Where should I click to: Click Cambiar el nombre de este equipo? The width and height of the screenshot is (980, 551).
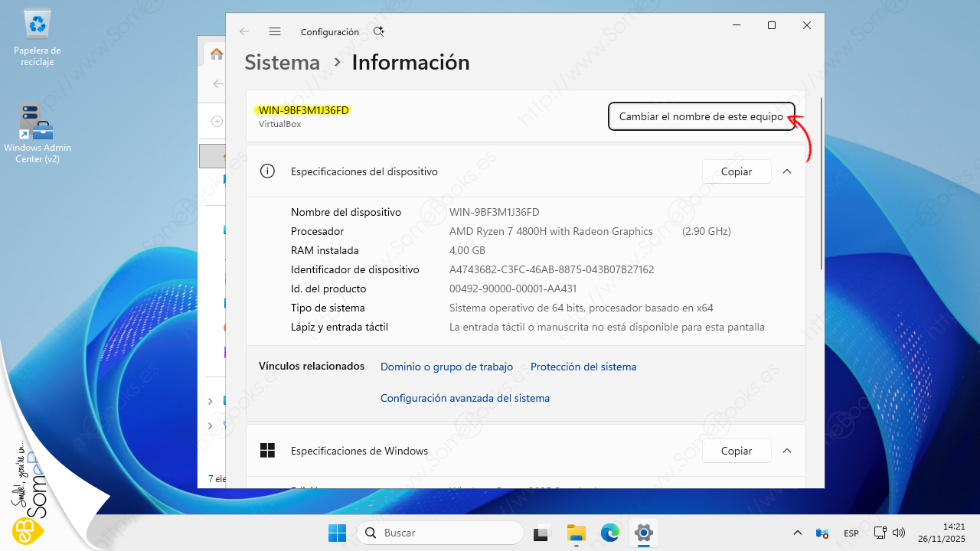click(x=701, y=117)
